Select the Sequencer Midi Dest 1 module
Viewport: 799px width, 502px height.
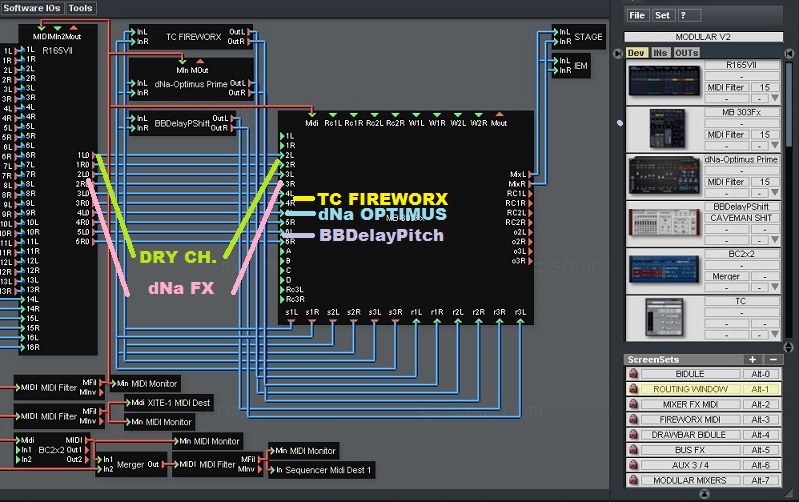click(322, 470)
